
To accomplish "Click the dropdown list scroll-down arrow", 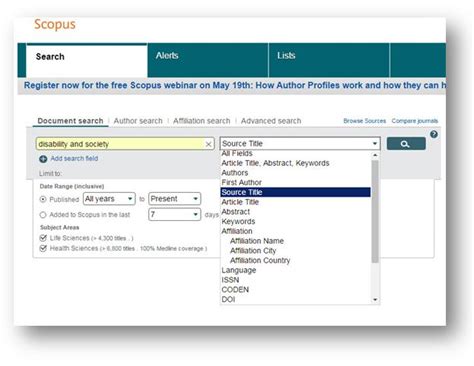I will [x=375, y=300].
